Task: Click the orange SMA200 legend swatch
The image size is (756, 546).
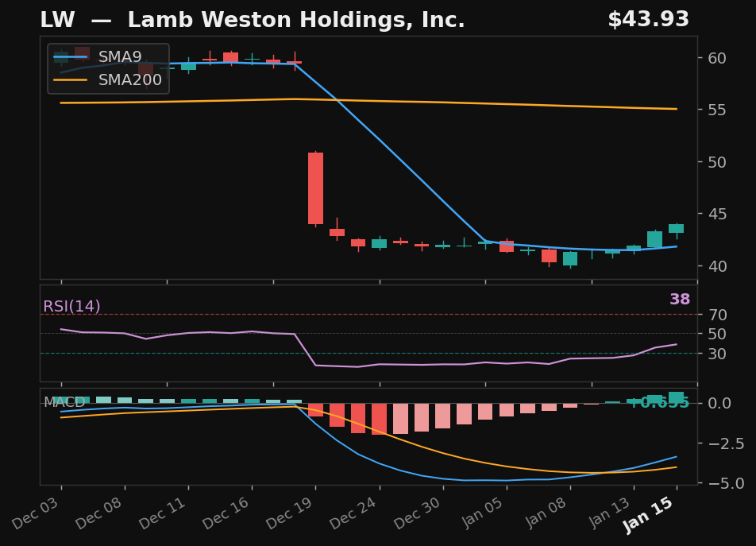Action: click(71, 79)
